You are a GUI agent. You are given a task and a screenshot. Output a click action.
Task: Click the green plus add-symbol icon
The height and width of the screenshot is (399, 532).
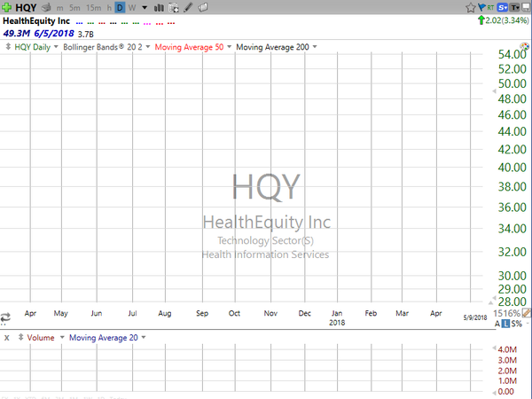6,7
